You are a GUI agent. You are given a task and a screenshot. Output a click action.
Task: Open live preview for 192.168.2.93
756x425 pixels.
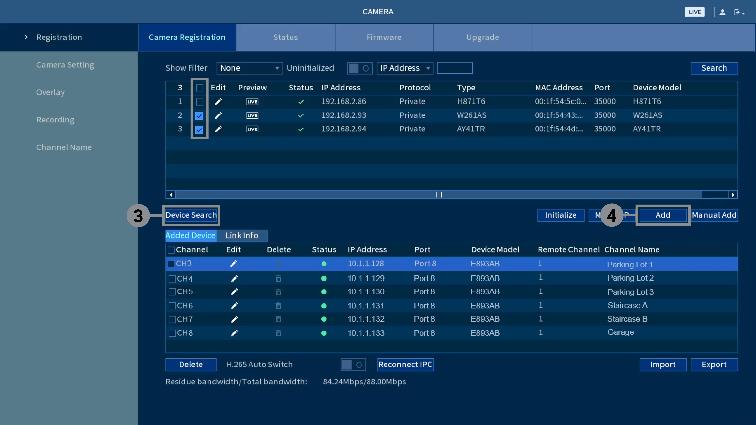pyautogui.click(x=252, y=116)
